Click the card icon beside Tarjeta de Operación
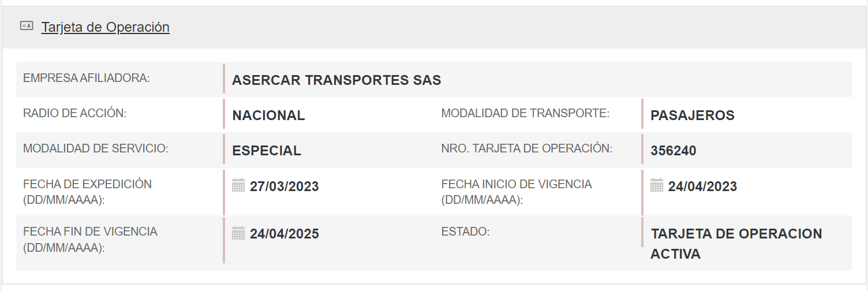The width and height of the screenshot is (868, 291). (x=27, y=26)
